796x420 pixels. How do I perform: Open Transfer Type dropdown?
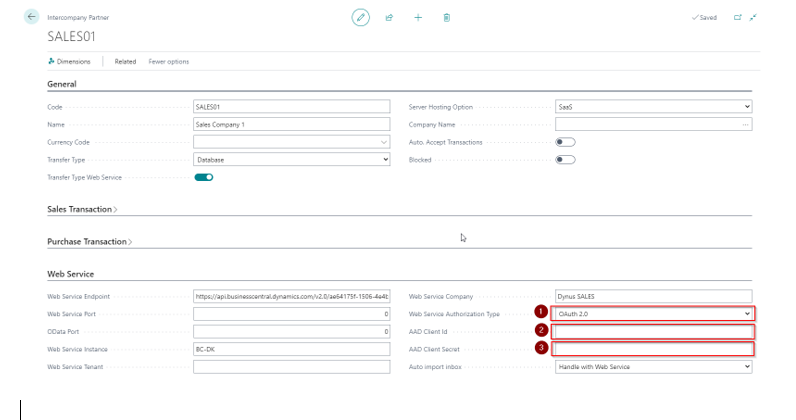[x=291, y=159]
